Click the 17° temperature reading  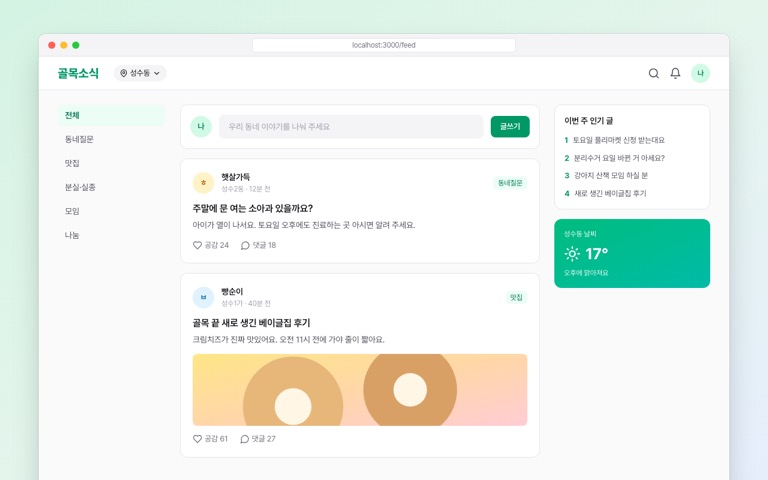597,254
